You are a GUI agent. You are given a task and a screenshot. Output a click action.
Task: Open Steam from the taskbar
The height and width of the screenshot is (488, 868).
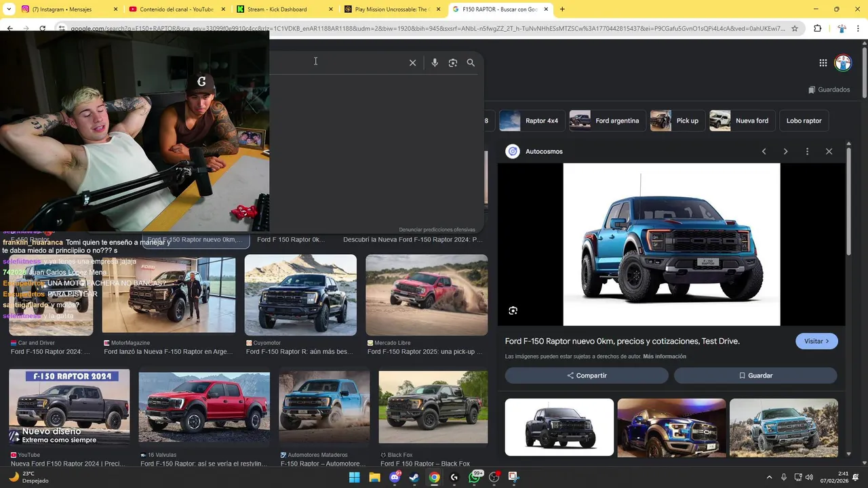click(414, 477)
